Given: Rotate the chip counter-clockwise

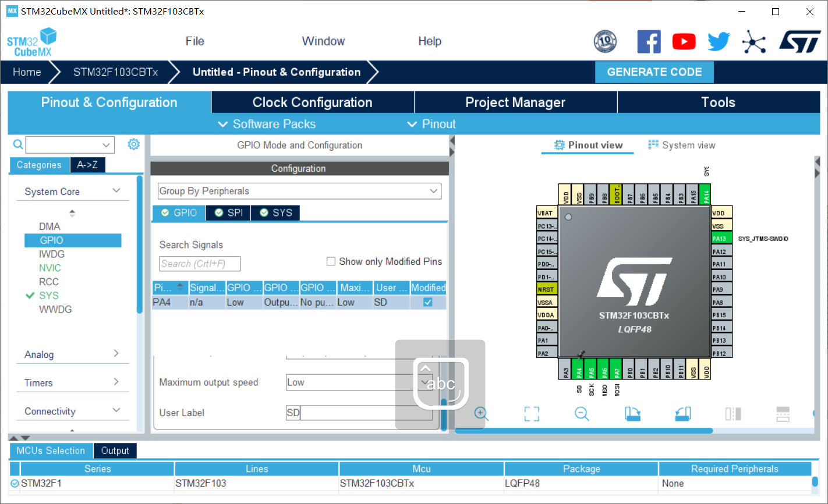Looking at the screenshot, I should 683,414.
